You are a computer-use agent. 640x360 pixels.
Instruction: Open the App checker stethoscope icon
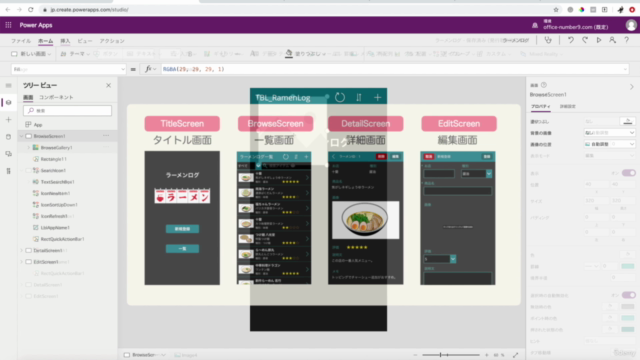coord(548,40)
